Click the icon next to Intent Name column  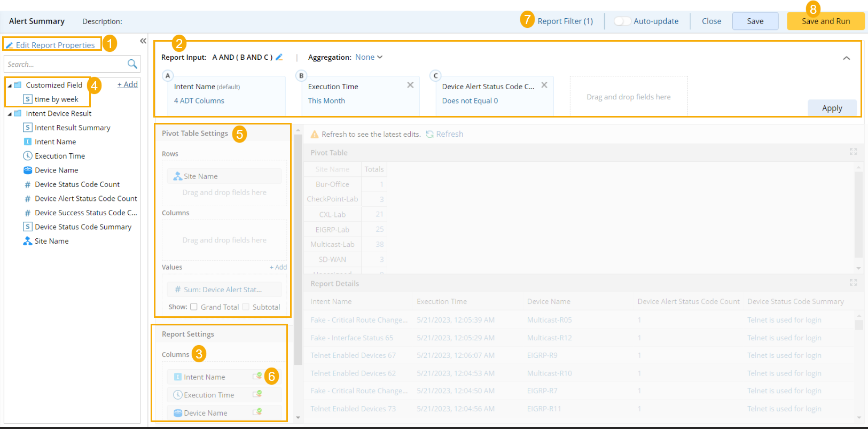pos(257,377)
